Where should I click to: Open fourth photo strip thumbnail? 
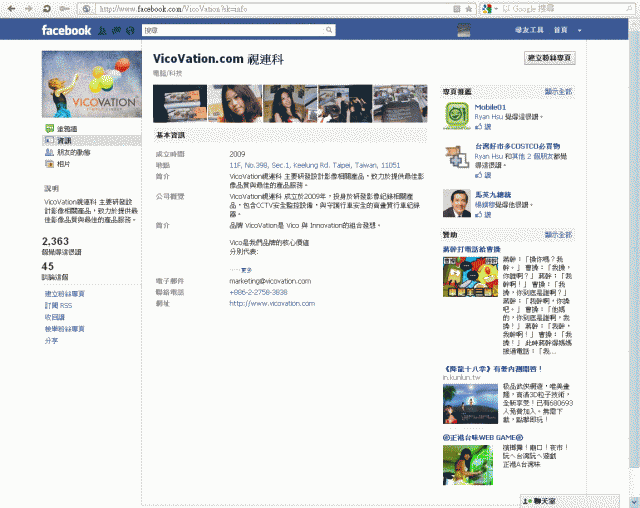345,104
